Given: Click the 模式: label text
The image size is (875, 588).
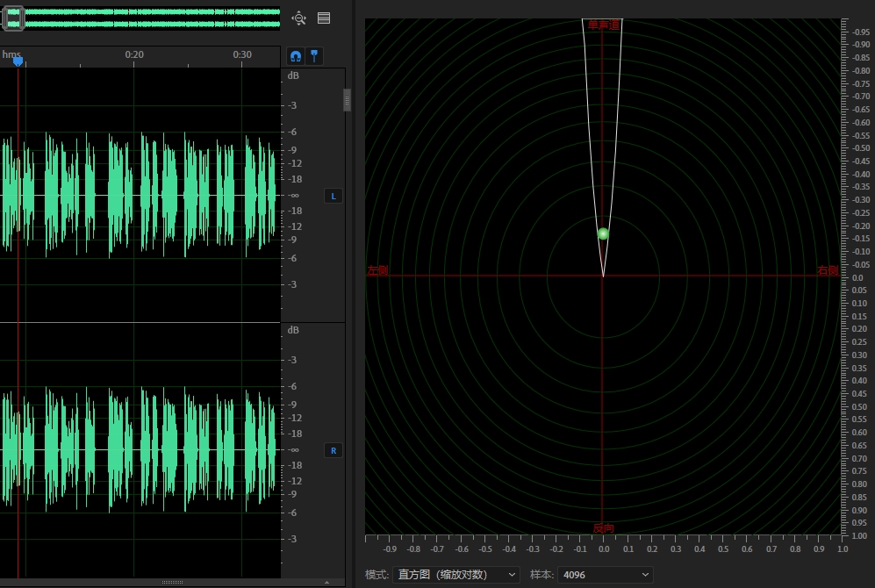Looking at the screenshot, I should [x=377, y=575].
